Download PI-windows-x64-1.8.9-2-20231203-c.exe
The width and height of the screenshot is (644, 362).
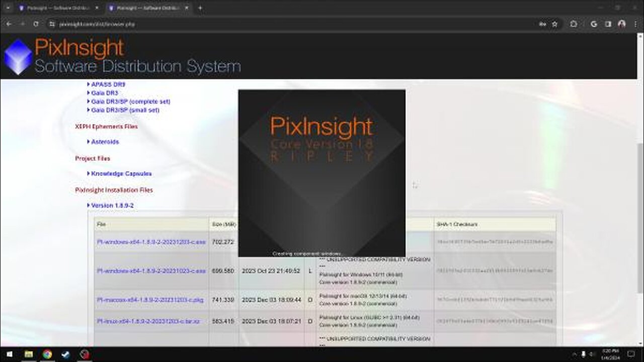151,242
